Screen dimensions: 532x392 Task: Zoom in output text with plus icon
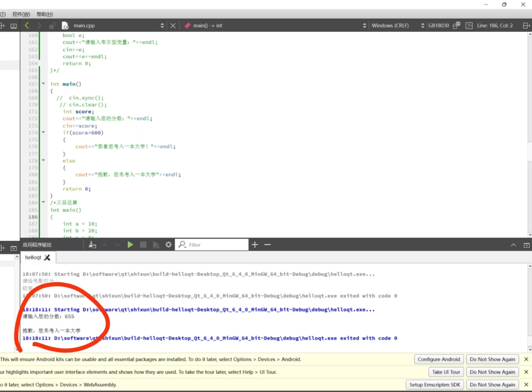[x=255, y=245]
